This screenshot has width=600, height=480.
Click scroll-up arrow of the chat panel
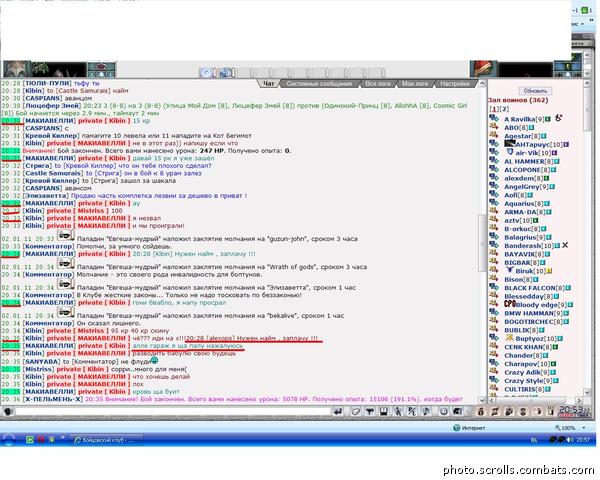[x=482, y=83]
